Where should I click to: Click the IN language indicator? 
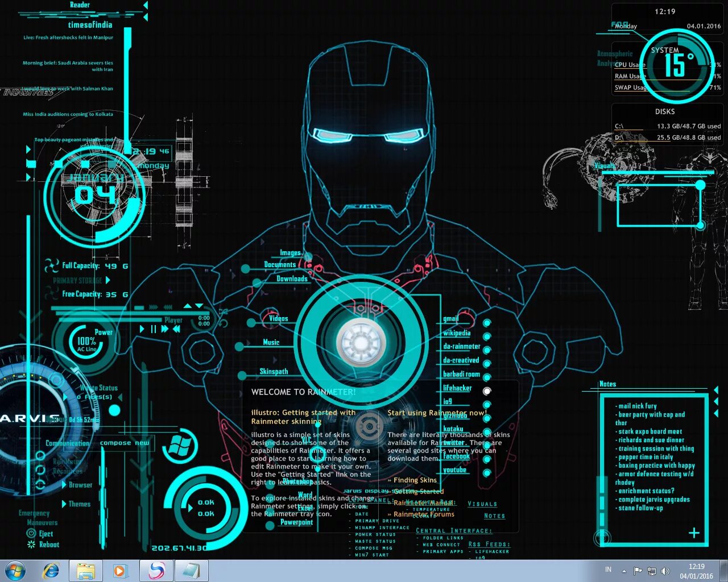pyautogui.click(x=608, y=569)
